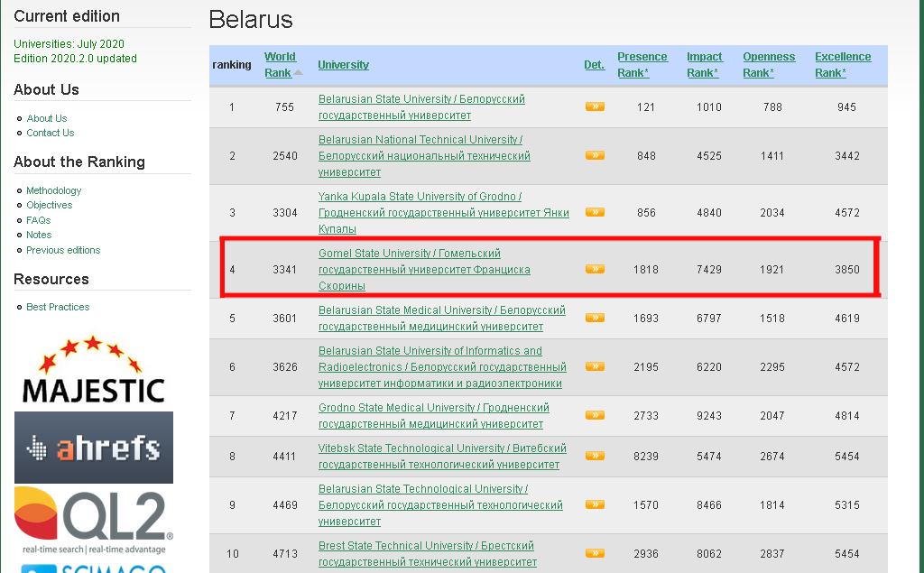Viewport: 924px width, 573px height.
Task: Click 'Universities: July 2020' edition text
Action: (69, 44)
